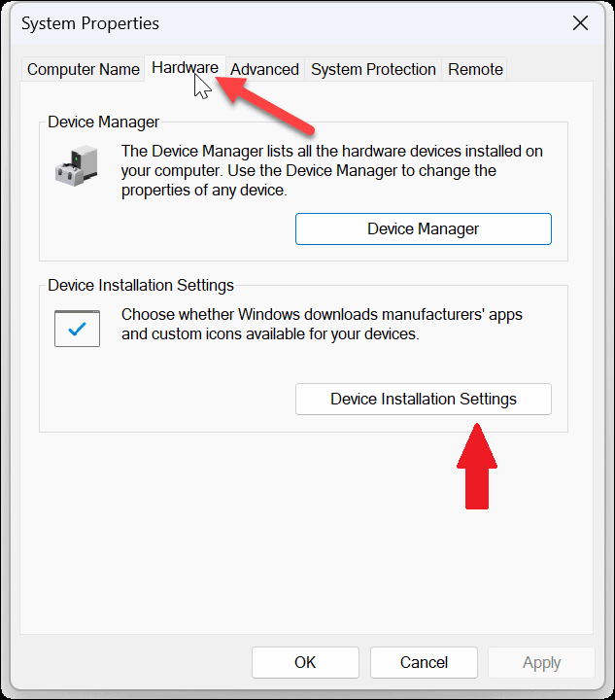Click the Device Manager hardware icon
Viewport: 615px width, 700px height.
[x=76, y=165]
